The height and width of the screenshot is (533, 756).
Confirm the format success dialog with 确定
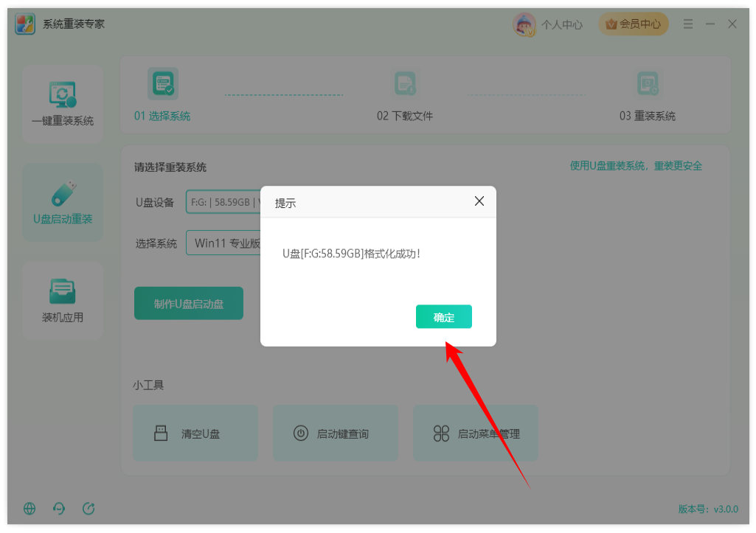pos(443,316)
